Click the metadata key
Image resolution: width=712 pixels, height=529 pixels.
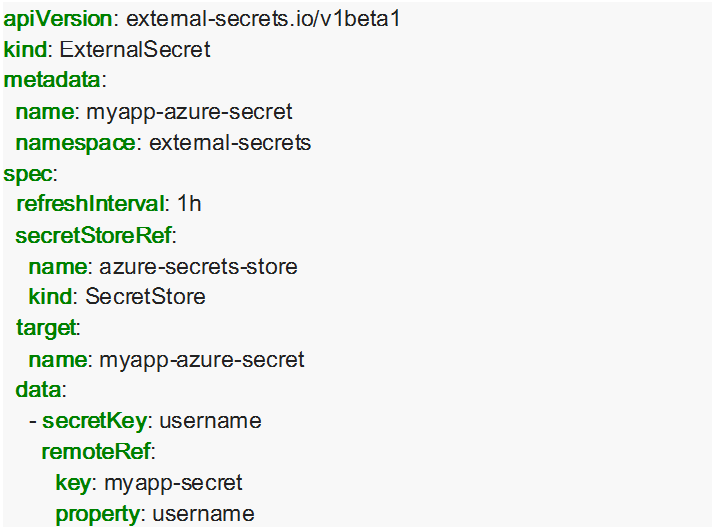click(51, 80)
